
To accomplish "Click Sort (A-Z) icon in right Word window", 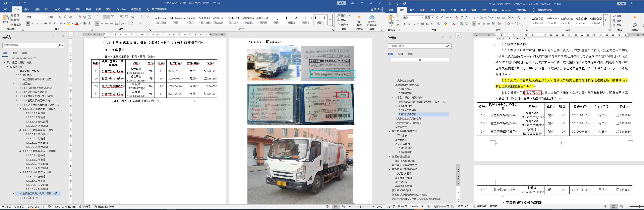I will (x=519, y=17).
